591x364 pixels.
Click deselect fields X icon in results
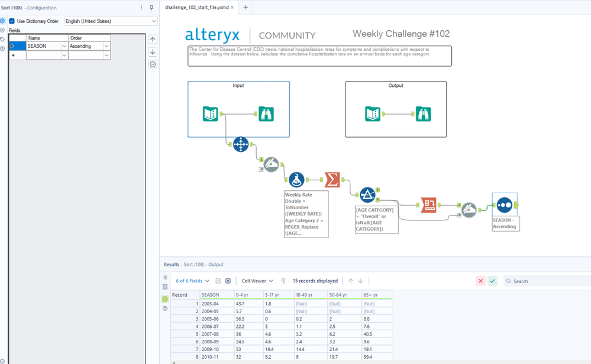coord(228,281)
